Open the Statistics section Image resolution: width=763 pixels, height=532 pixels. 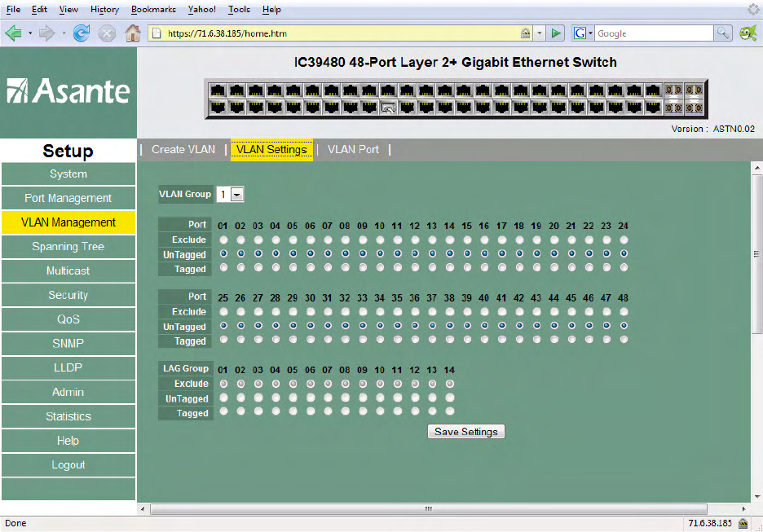click(x=68, y=416)
